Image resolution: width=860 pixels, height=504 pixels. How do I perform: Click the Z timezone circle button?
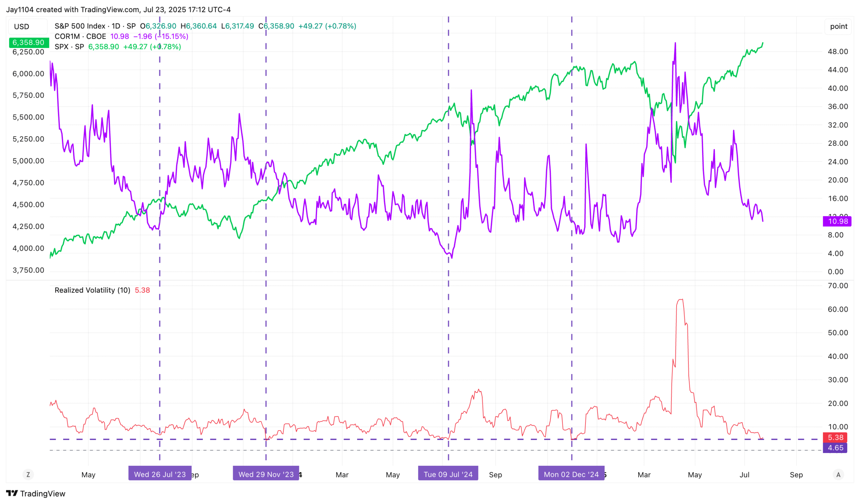(28, 475)
